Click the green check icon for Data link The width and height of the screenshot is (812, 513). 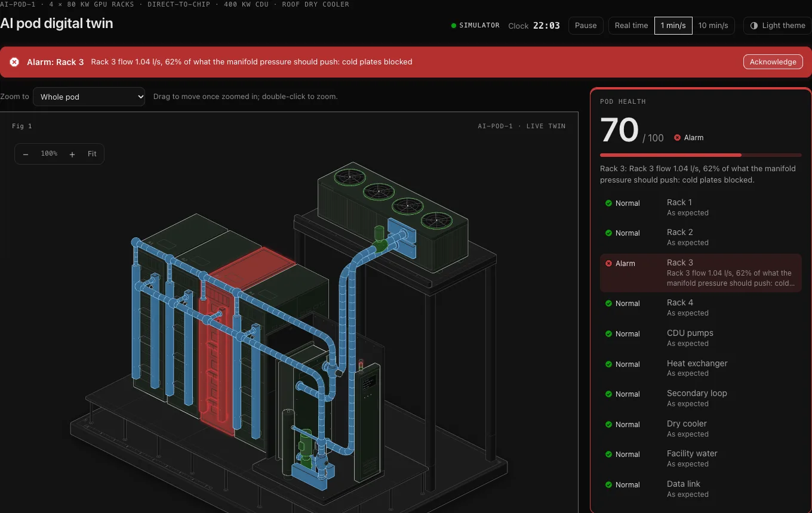point(608,485)
